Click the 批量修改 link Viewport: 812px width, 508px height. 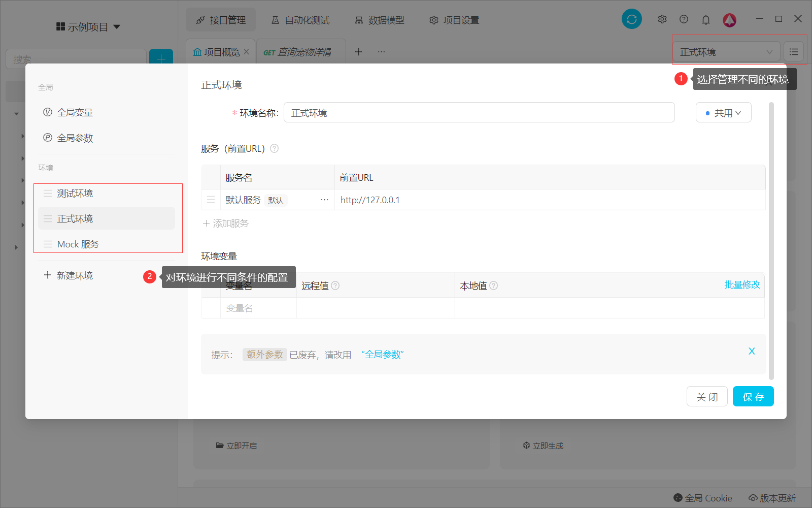pos(742,285)
